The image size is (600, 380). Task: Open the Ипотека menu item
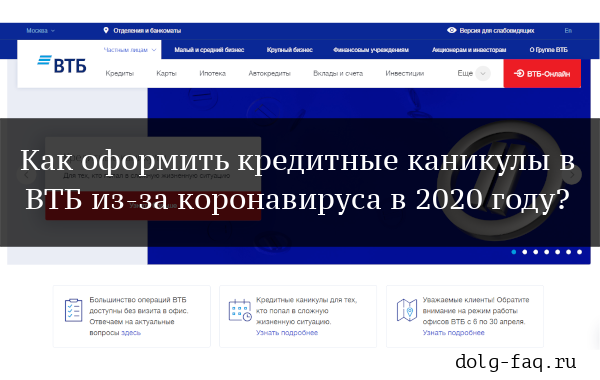click(x=212, y=73)
